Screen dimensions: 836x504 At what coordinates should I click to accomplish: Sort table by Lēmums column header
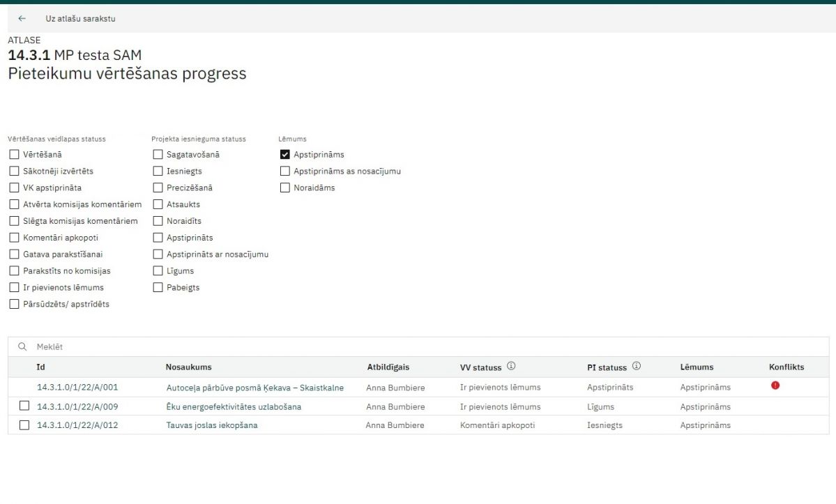(x=697, y=367)
